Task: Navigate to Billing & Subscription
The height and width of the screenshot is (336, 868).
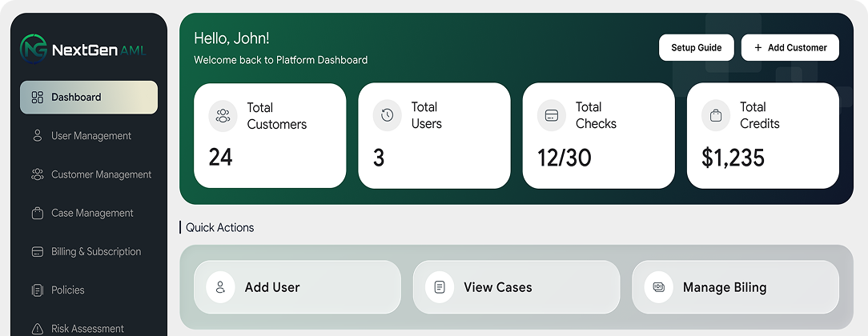Action: [x=89, y=252]
